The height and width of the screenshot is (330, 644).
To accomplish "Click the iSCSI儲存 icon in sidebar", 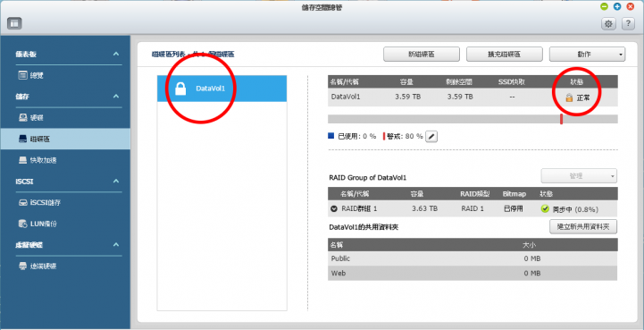I will pyautogui.click(x=23, y=202).
